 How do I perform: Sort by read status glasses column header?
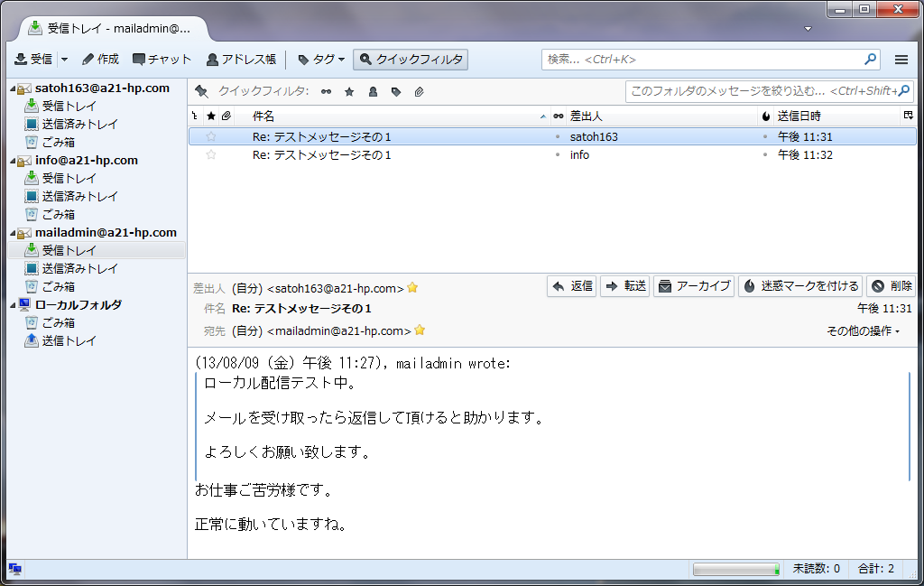pyautogui.click(x=558, y=116)
